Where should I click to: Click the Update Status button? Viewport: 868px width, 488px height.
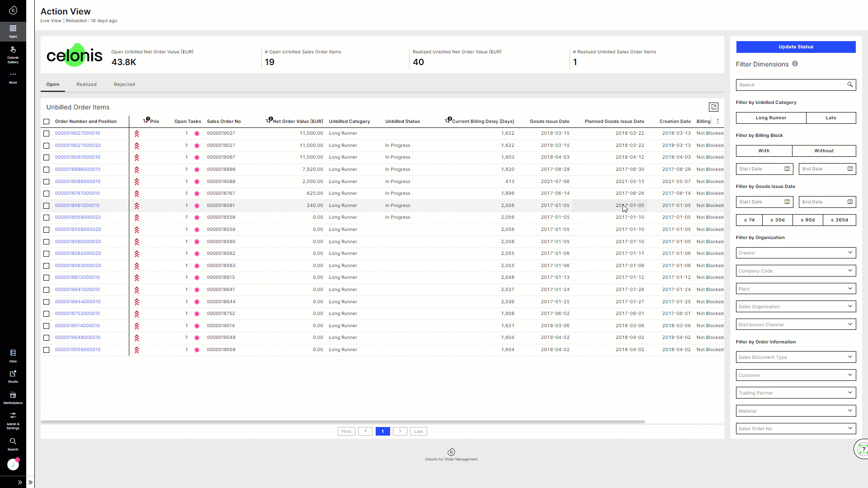click(795, 47)
